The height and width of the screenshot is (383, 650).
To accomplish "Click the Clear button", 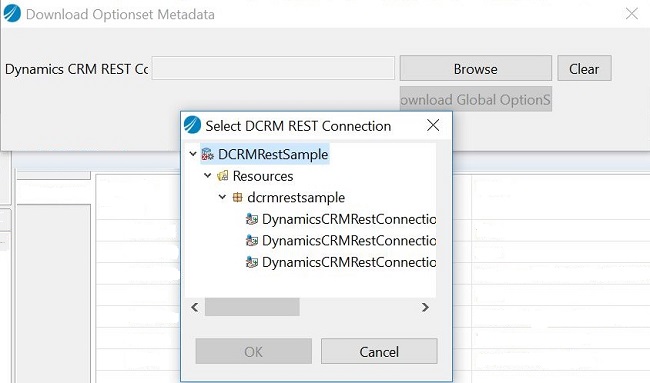I will (584, 68).
